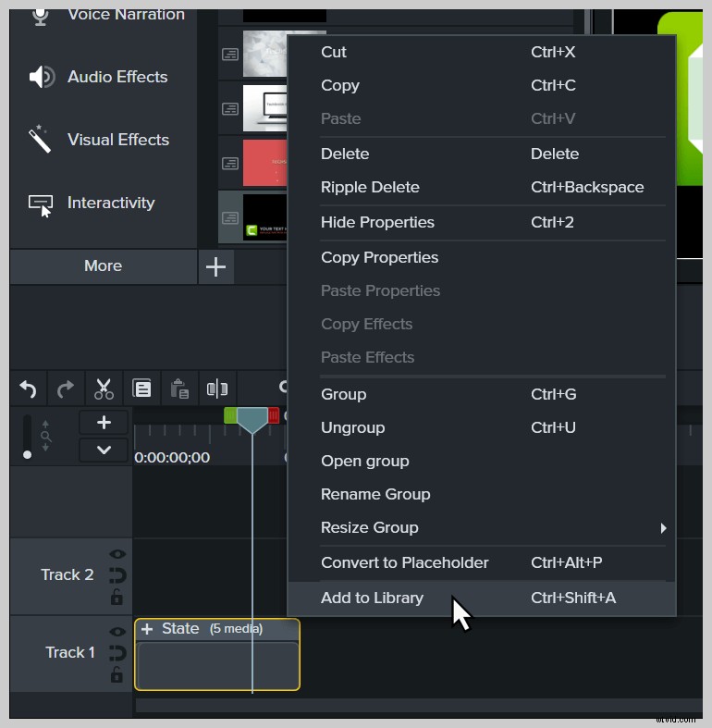Click the Undo arrow in timeline toolbar
Viewport: 712px width, 728px height.
point(28,389)
